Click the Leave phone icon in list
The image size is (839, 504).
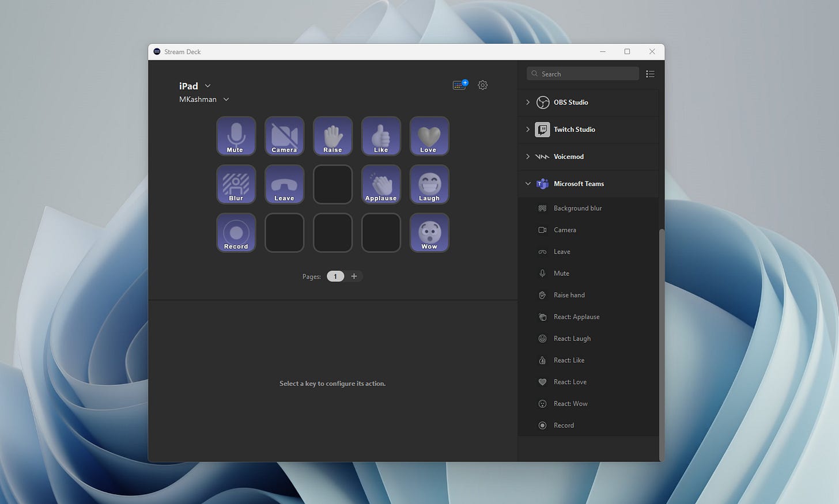click(542, 252)
